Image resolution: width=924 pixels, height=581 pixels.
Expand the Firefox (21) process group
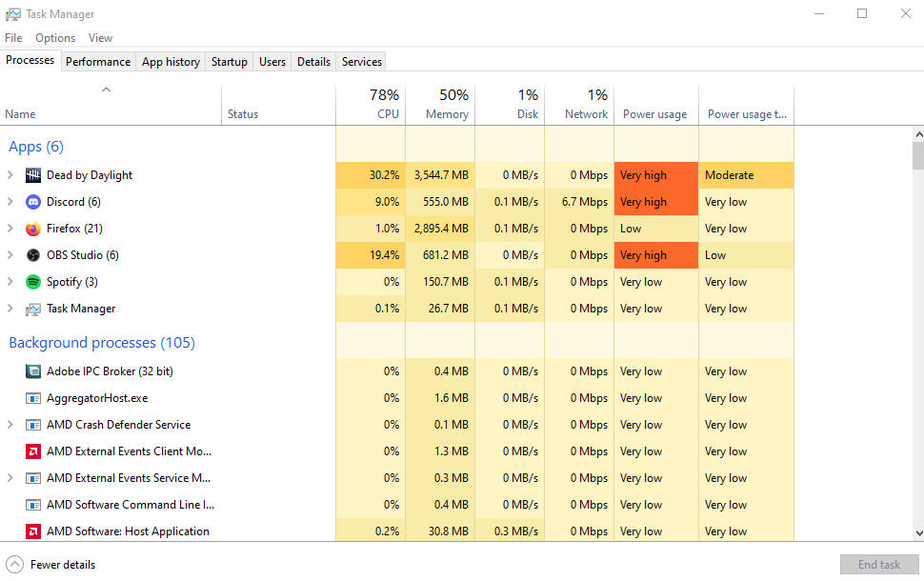point(10,228)
